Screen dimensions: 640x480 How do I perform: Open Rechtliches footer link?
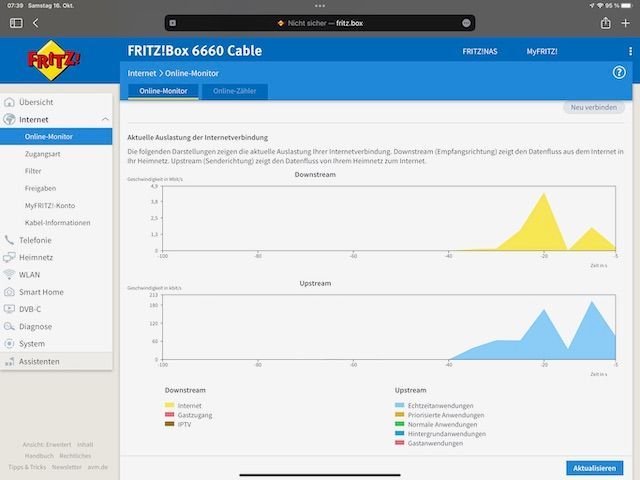(x=75, y=456)
